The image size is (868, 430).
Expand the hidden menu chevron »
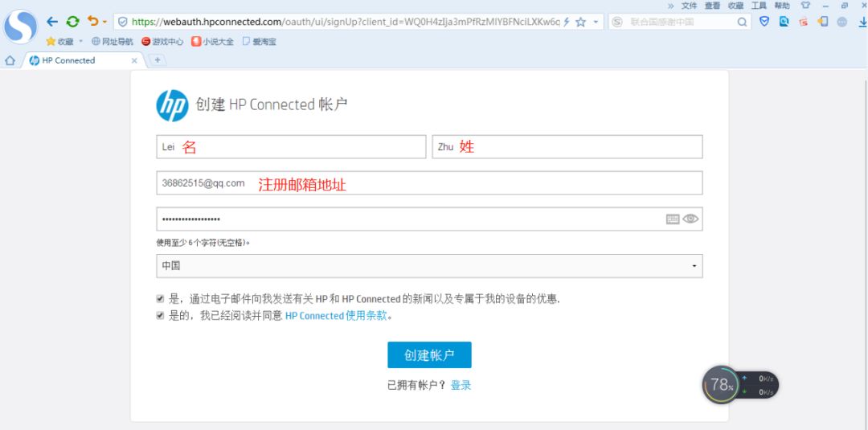(671, 6)
